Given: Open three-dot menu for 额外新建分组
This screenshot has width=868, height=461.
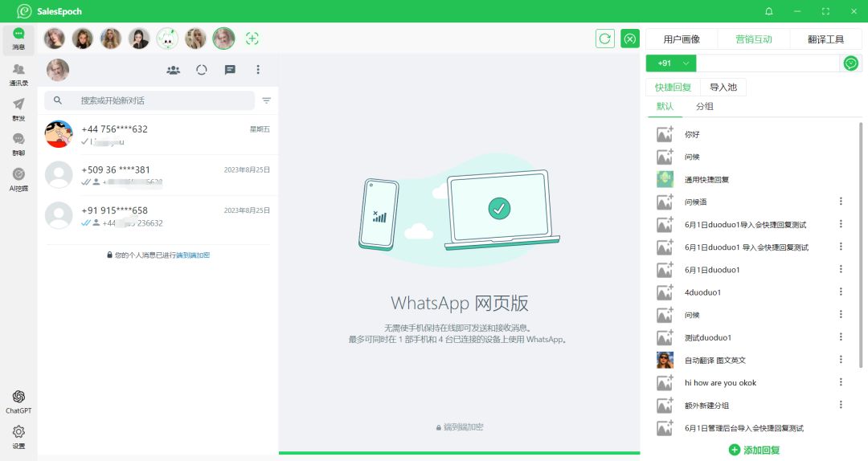Looking at the screenshot, I should point(841,405).
